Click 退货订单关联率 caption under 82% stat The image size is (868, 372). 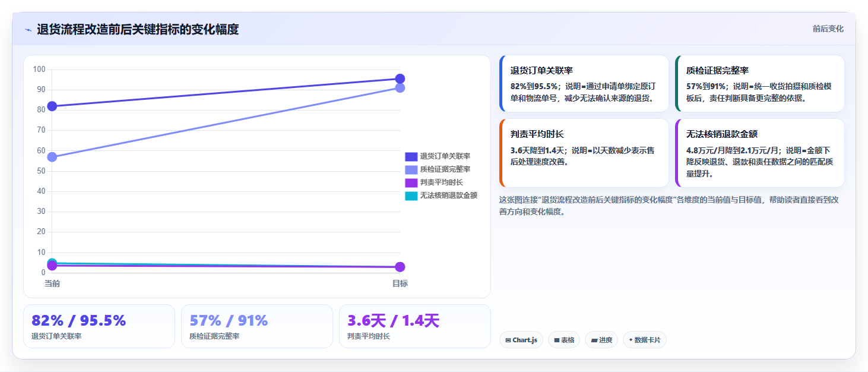coord(56,336)
